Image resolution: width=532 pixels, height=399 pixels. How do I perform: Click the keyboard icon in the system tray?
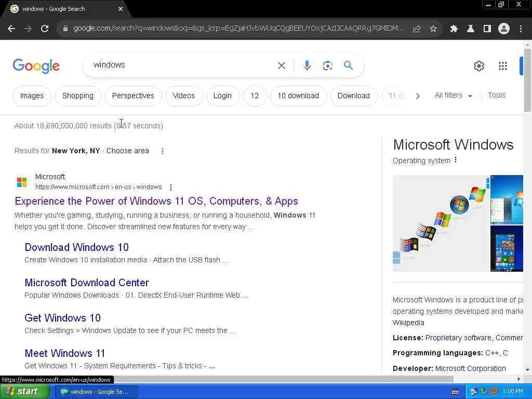(x=455, y=392)
